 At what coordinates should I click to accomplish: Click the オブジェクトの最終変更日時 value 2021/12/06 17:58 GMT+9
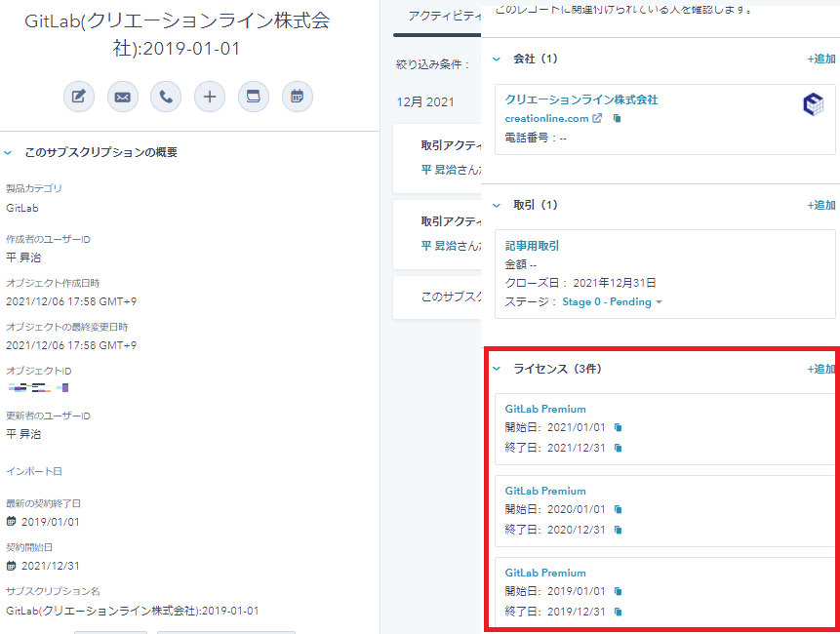tap(71, 345)
